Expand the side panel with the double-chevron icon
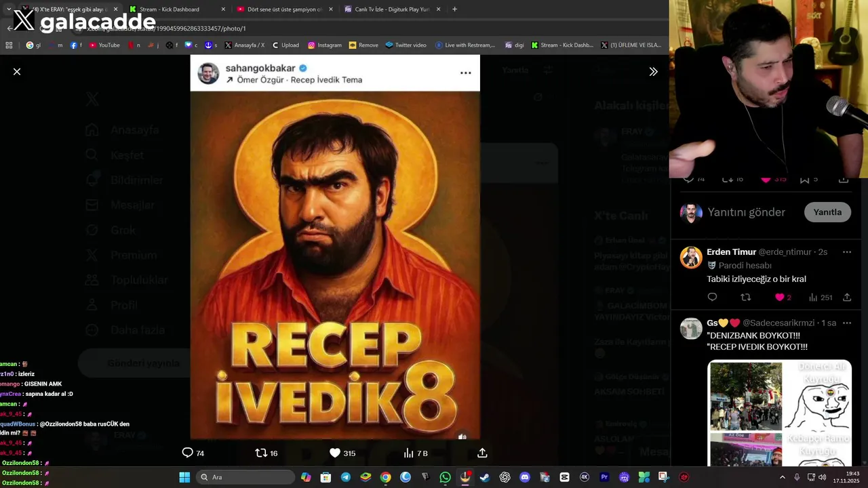This screenshot has width=868, height=488. tap(653, 71)
